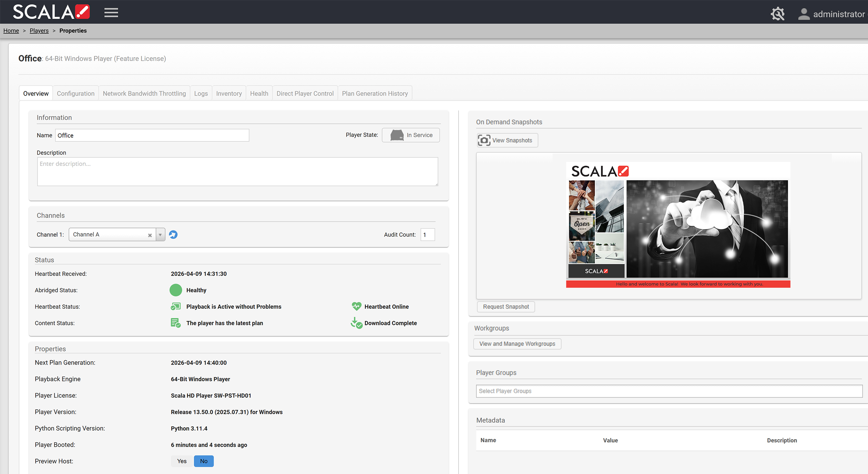Click the administrator user avatar icon
The height and width of the screenshot is (474, 868).
coord(804,14)
